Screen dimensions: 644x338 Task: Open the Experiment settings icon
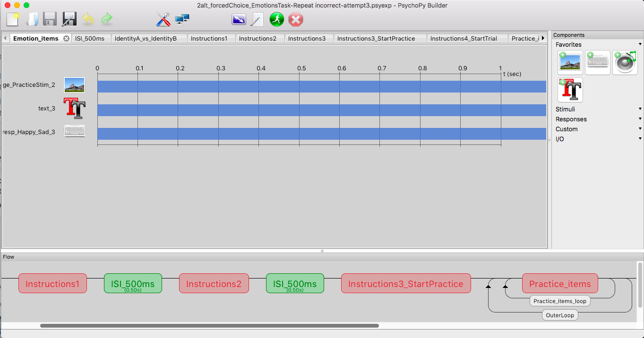(x=239, y=19)
